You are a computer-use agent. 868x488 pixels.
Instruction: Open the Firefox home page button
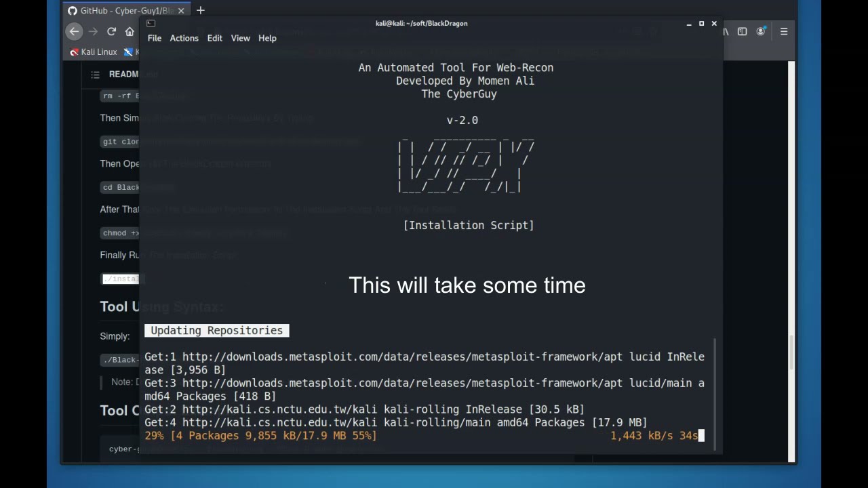tap(130, 31)
